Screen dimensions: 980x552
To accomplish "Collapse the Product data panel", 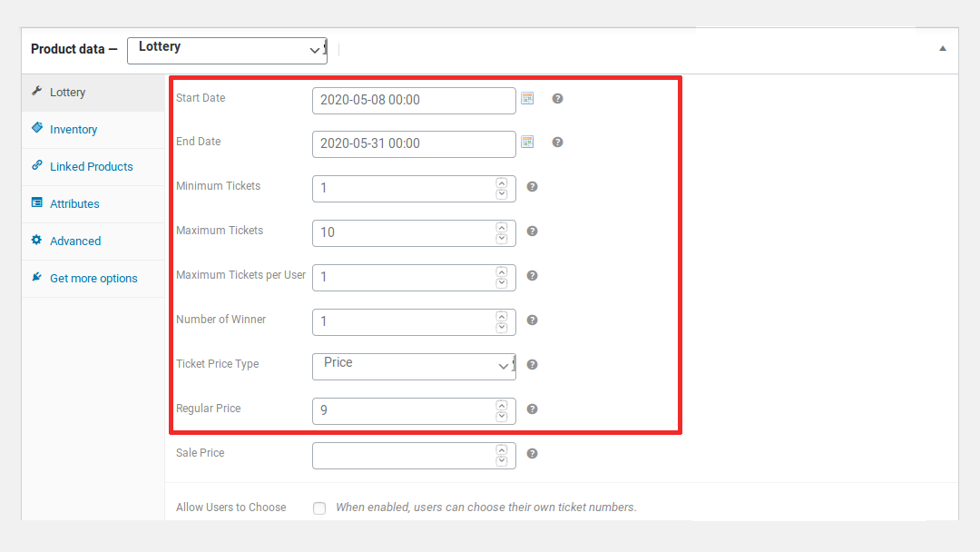I will tap(943, 49).
